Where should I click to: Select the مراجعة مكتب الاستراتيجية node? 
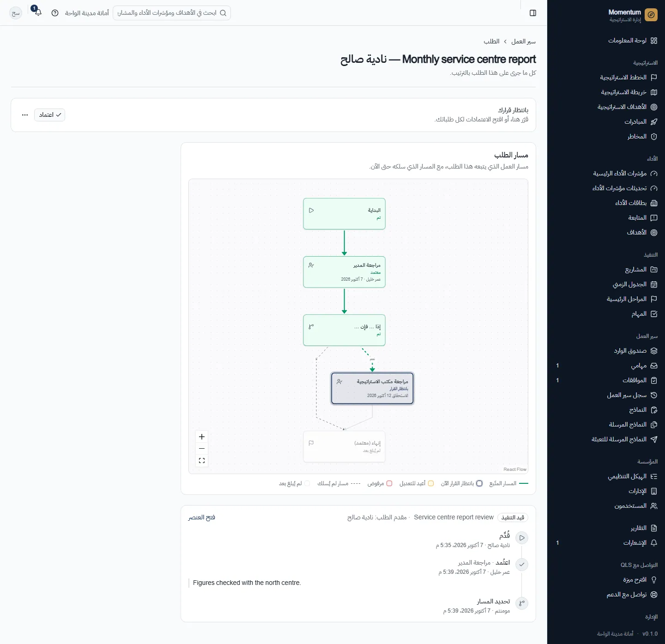coord(372,388)
